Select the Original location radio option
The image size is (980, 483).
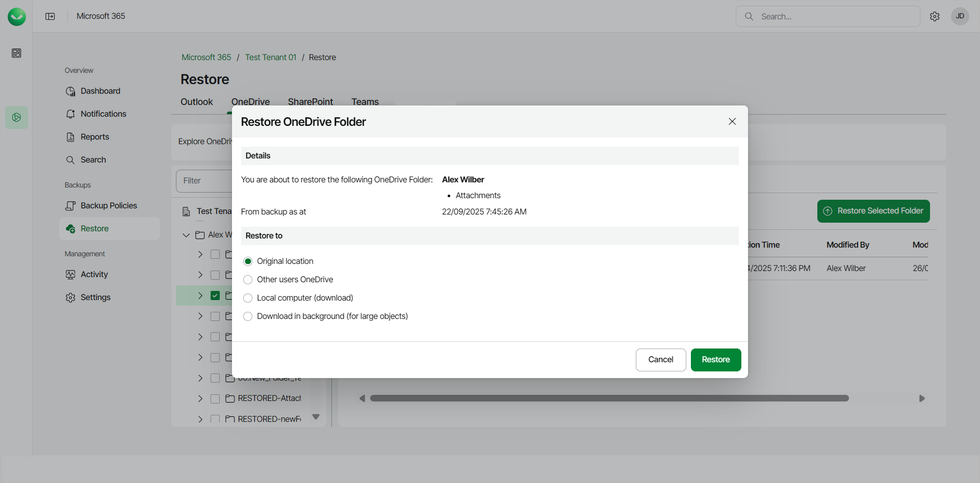248,261
